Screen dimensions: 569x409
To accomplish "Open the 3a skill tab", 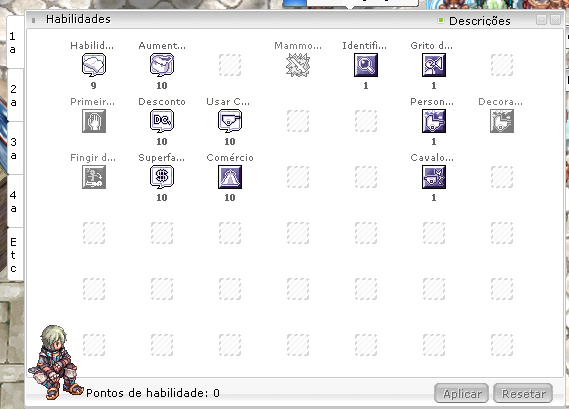I will (x=15, y=148).
